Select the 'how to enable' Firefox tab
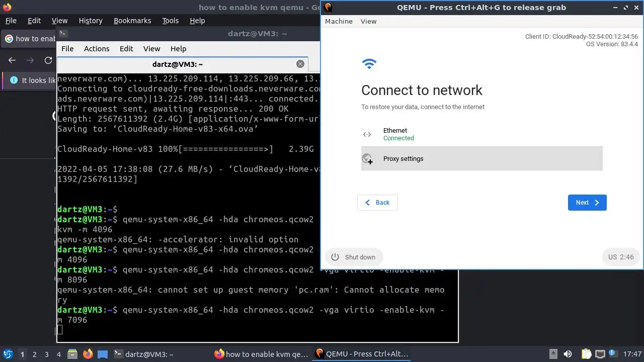This screenshot has width=644, height=362. click(x=29, y=39)
